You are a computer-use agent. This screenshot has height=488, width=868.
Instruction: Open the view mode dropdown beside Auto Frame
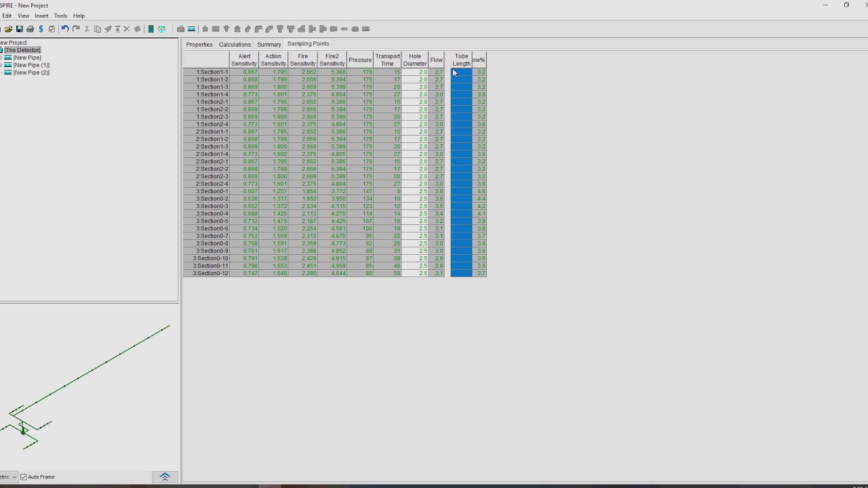[x=9, y=476]
